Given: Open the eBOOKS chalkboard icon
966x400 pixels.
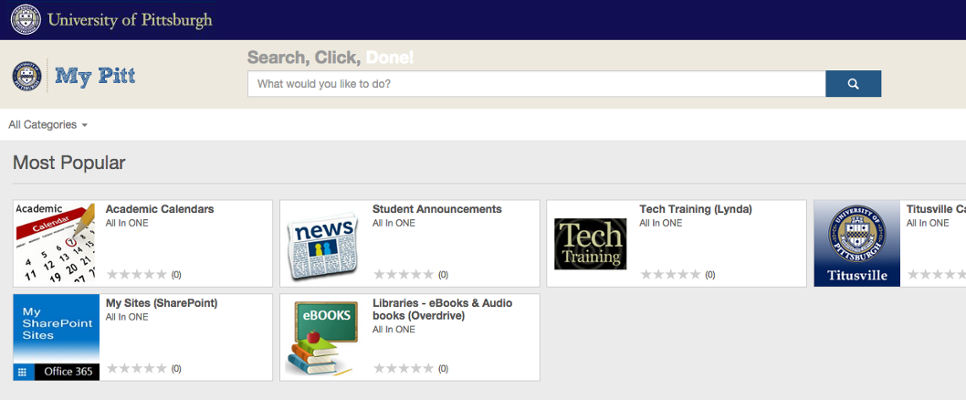Looking at the screenshot, I should point(323,338).
